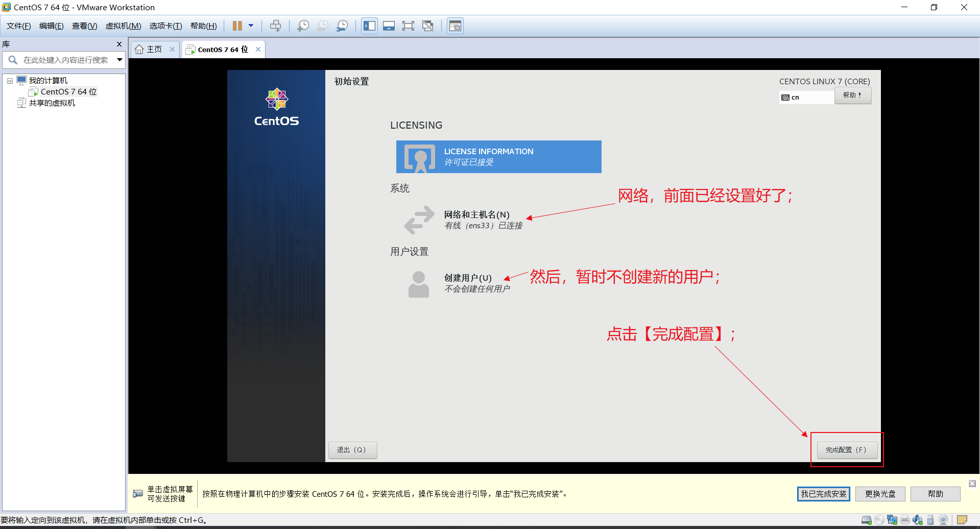Close the CentOS 7 64 位 tab
Viewport: 980px width, 529px height.
pos(258,50)
